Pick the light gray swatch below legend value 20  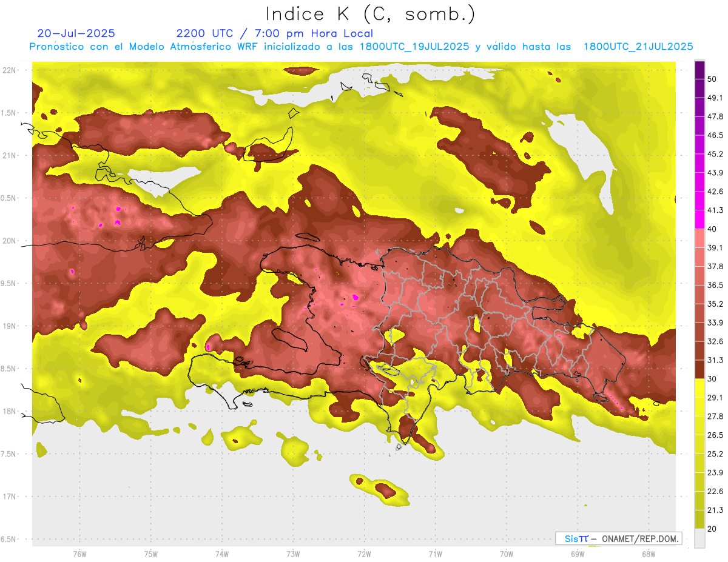tap(699, 538)
